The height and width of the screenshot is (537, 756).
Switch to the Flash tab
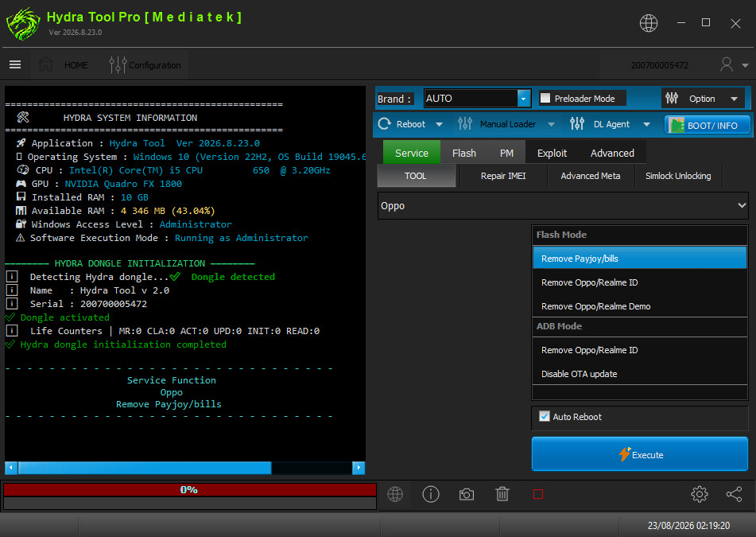[x=463, y=153]
